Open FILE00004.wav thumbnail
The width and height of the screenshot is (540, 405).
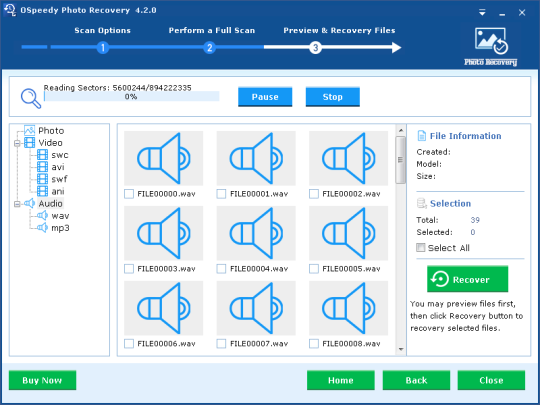(x=256, y=233)
